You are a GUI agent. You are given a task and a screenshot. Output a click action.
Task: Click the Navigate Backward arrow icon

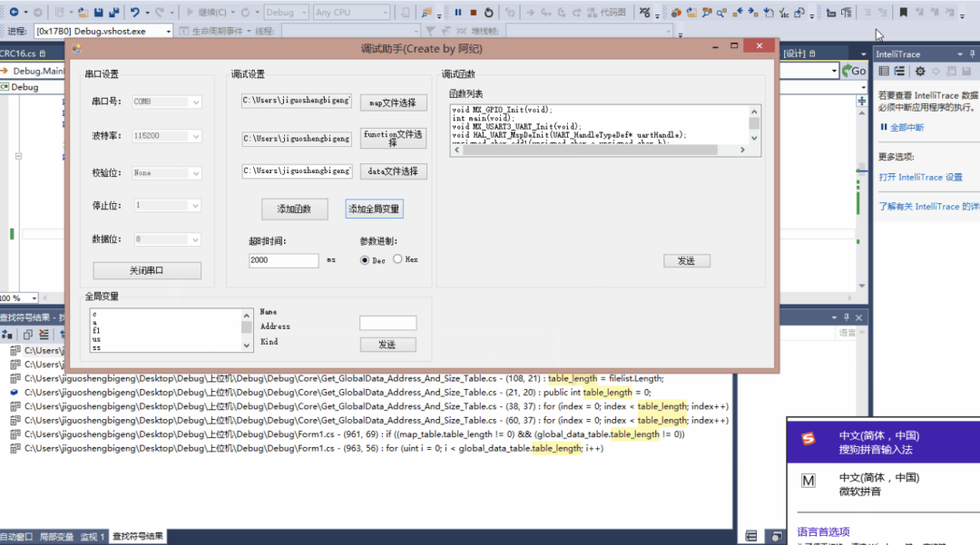point(14,12)
